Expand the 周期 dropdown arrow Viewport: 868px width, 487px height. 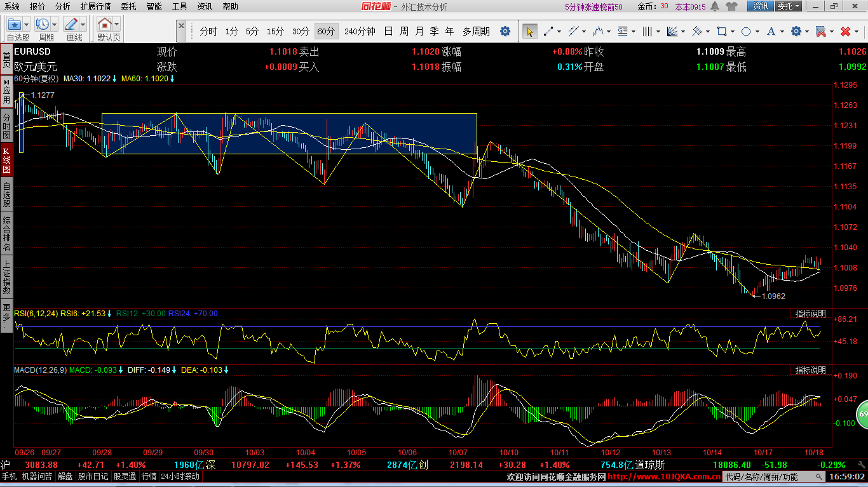tap(55, 25)
